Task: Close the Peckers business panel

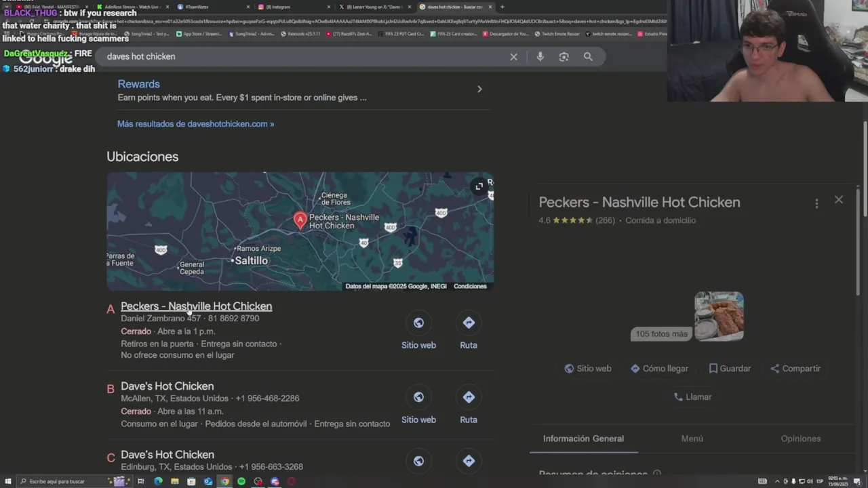Action: 839,200
